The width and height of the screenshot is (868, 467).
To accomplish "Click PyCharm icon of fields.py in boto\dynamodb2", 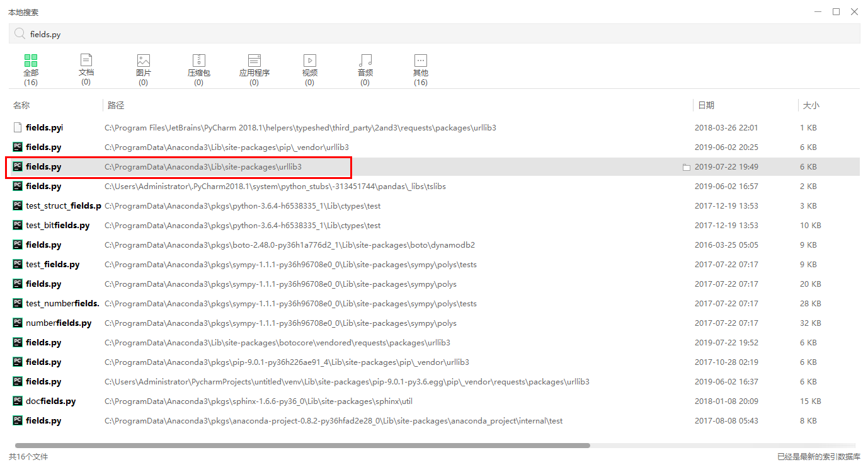I will 18,245.
